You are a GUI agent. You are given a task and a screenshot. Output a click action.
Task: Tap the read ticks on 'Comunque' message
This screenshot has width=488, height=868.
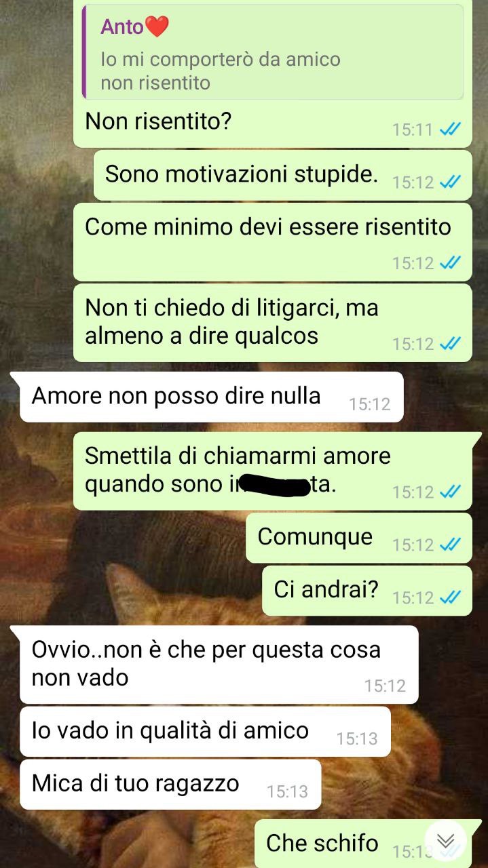(451, 545)
